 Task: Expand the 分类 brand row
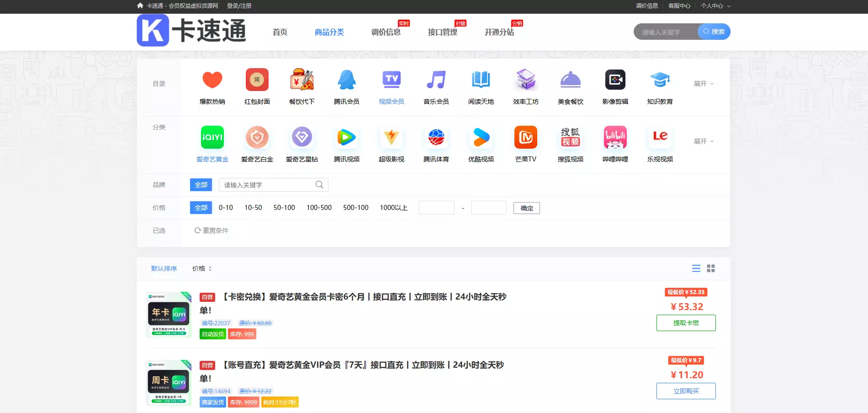[x=704, y=141]
